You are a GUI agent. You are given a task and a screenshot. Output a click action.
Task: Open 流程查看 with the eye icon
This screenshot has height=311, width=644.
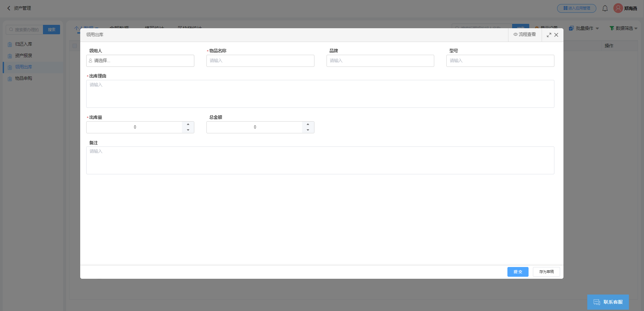(x=525, y=35)
